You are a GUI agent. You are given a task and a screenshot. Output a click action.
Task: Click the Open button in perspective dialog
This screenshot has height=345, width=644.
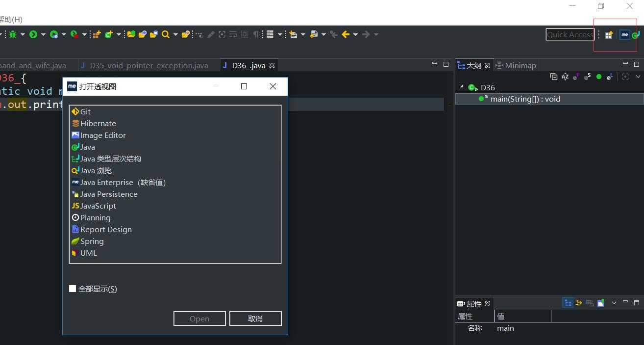[199, 318]
